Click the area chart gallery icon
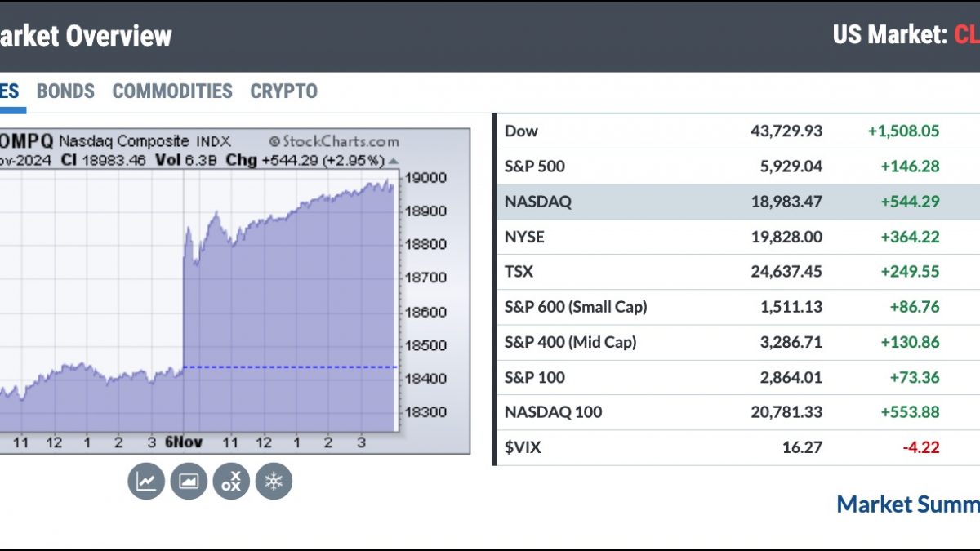Image resolution: width=980 pixels, height=551 pixels. coord(189,482)
